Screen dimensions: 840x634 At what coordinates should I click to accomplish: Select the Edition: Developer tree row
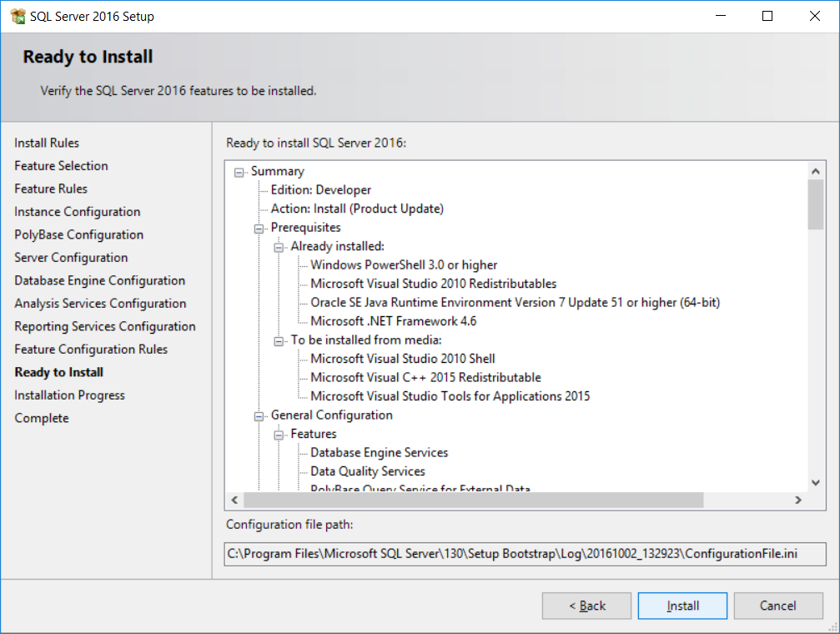(x=321, y=190)
